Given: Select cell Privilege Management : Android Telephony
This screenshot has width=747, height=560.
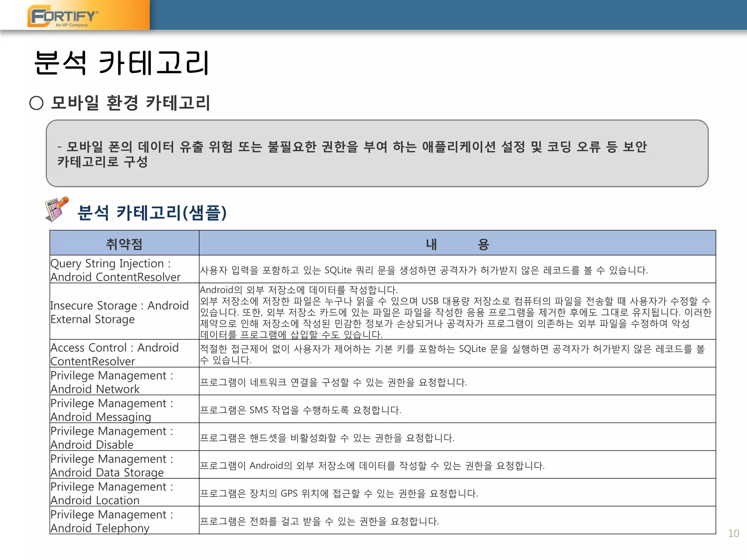Looking at the screenshot, I should click(124, 520).
